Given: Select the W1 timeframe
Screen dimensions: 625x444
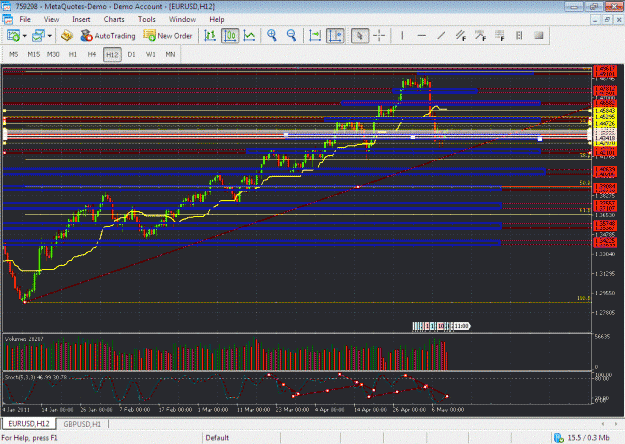Looking at the screenshot, I should (151, 54).
